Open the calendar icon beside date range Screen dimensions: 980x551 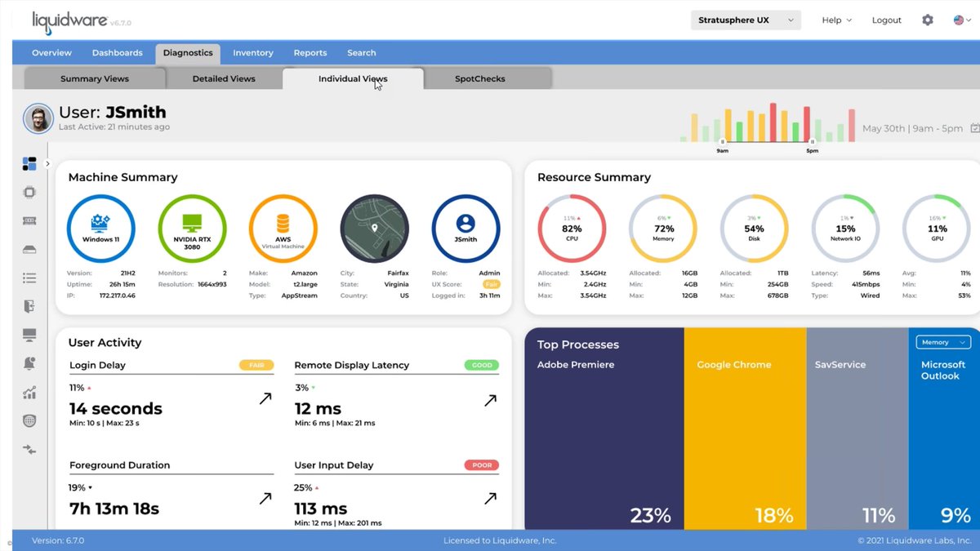[975, 128]
